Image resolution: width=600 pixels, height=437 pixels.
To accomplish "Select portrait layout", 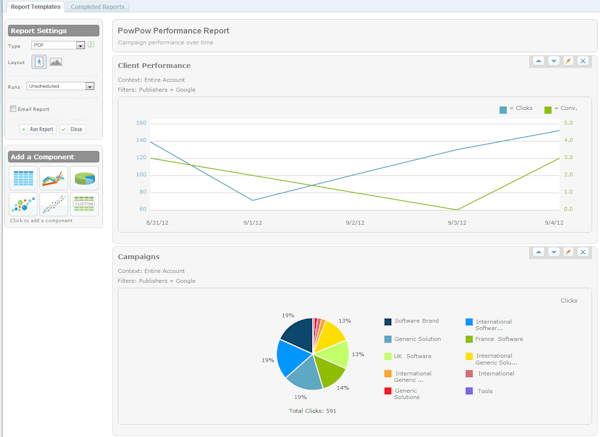I will point(40,62).
